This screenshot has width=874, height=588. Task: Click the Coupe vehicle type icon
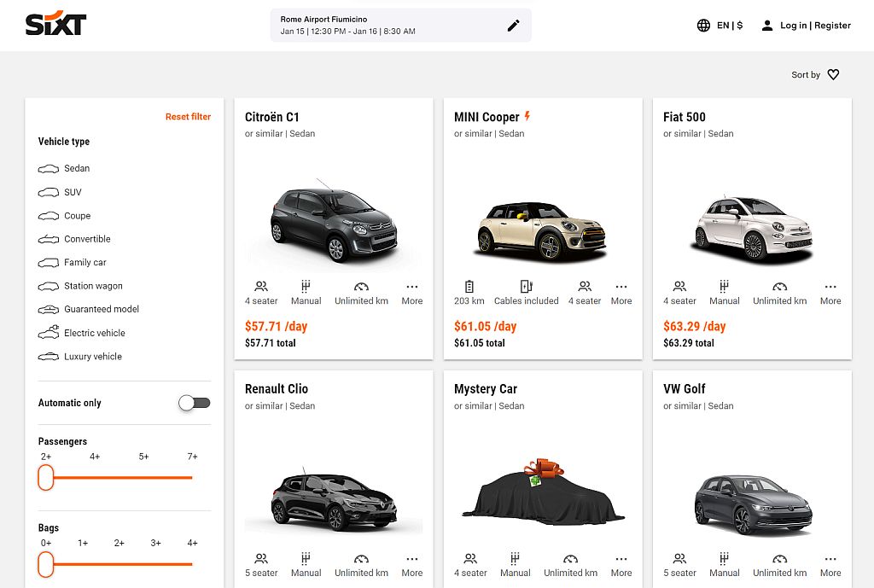[49, 216]
